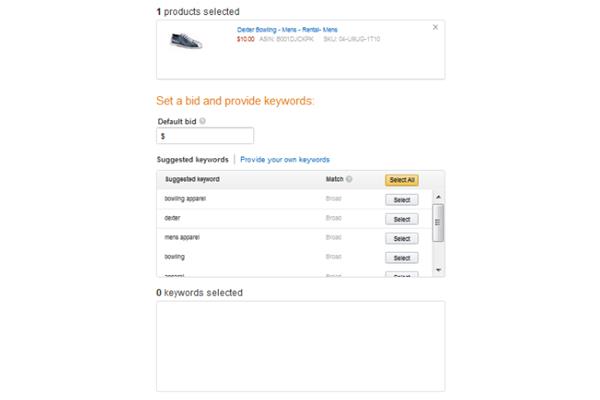Click the suggested keywords scrollbar thumb
Screen dimensions: 600x400
coord(439,223)
